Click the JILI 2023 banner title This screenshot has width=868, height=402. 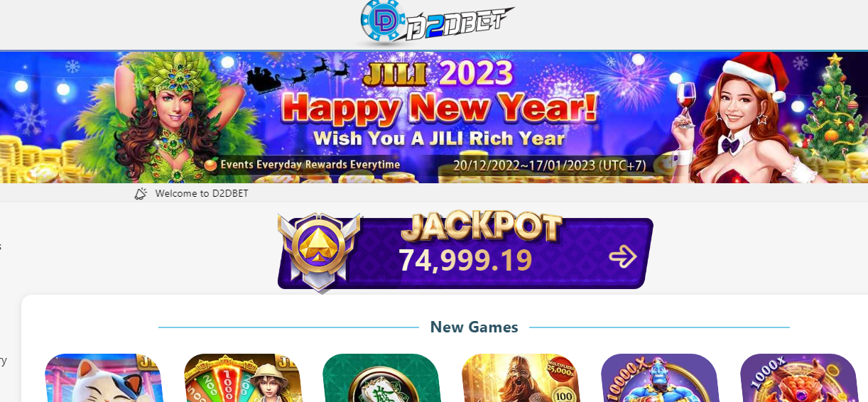(x=438, y=74)
